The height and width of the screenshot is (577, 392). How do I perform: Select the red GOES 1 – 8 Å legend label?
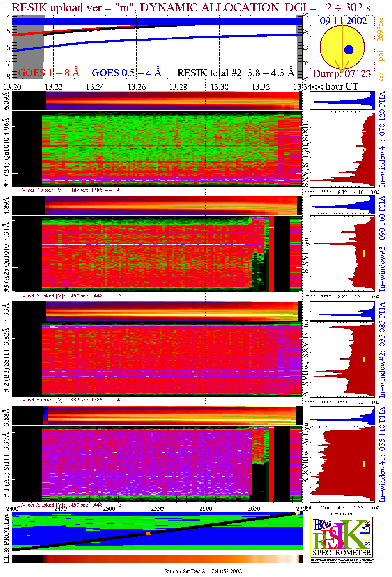tap(48, 73)
